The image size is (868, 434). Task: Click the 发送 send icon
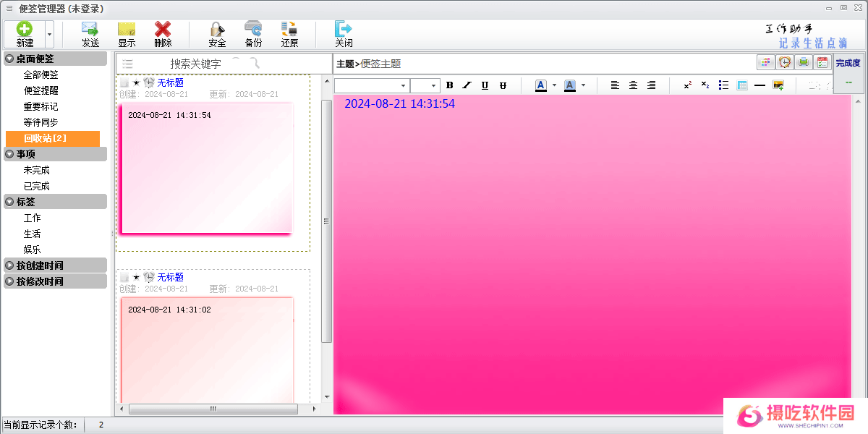pos(90,29)
